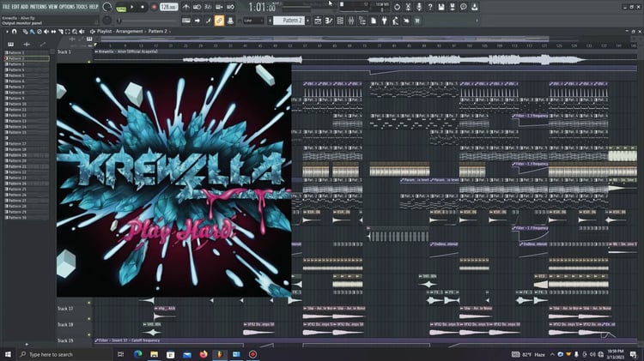The height and width of the screenshot is (361, 644).
Task: Open the help question mark icon
Action: (430, 7)
